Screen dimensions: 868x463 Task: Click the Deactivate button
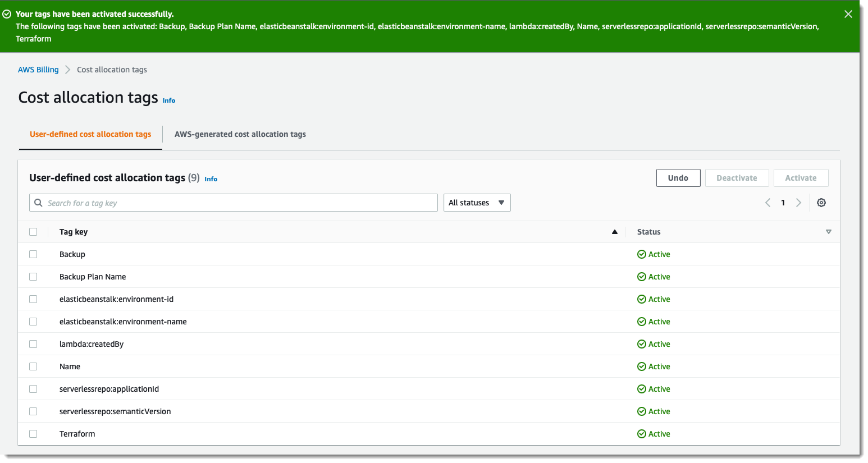click(x=737, y=178)
